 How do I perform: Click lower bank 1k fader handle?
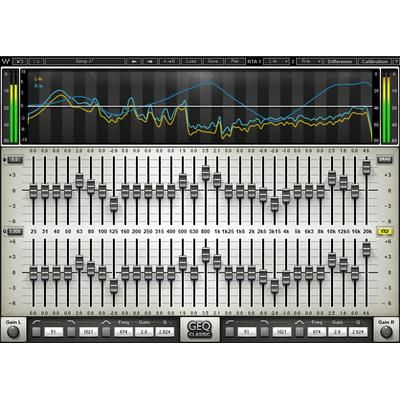pos(217,262)
